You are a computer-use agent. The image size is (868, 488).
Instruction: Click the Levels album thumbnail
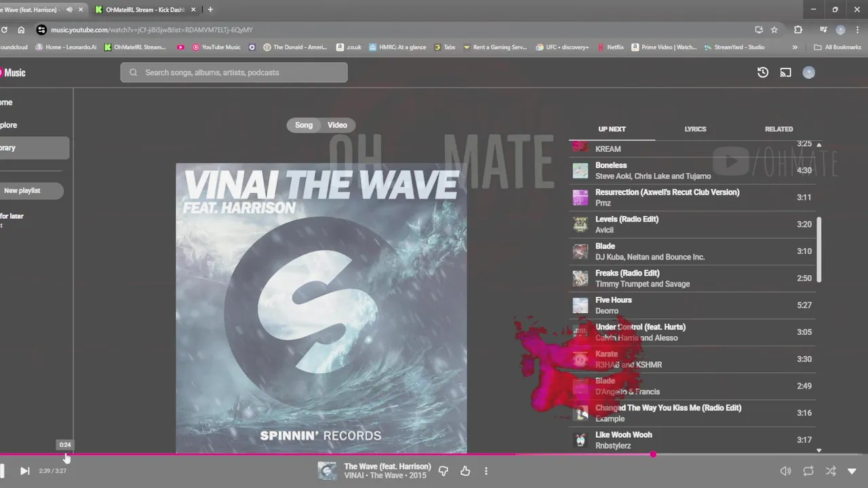pos(580,224)
